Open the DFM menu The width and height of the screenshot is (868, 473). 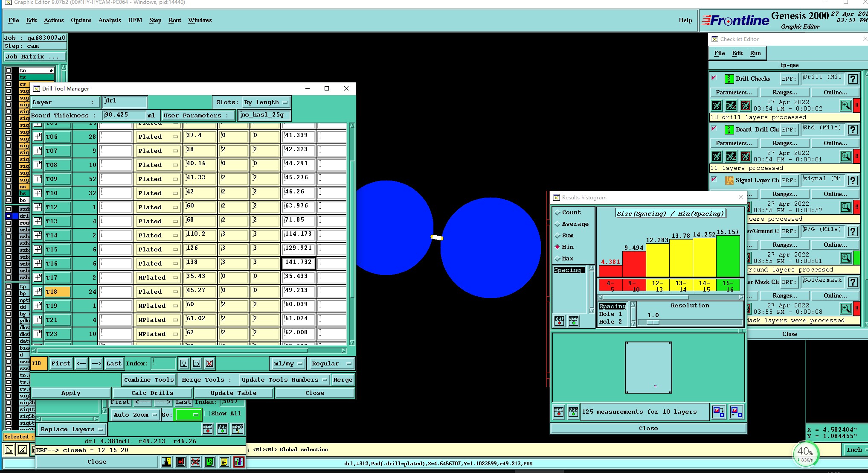tap(135, 20)
